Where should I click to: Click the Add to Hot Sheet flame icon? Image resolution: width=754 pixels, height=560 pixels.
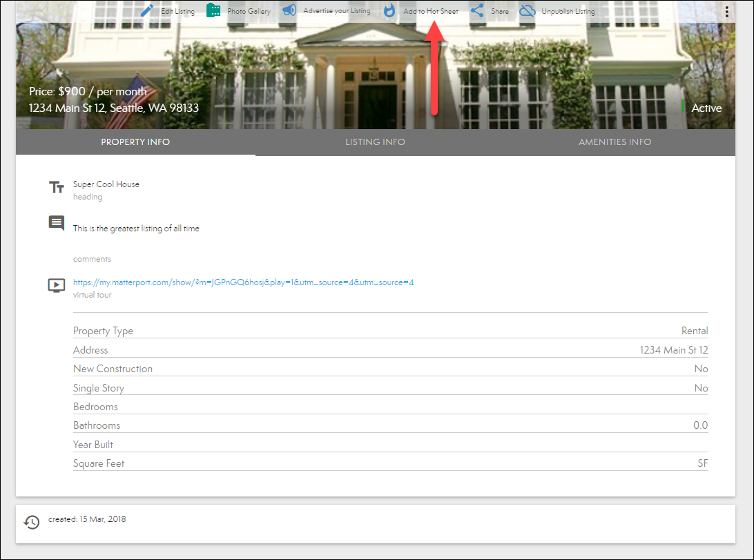pos(390,11)
